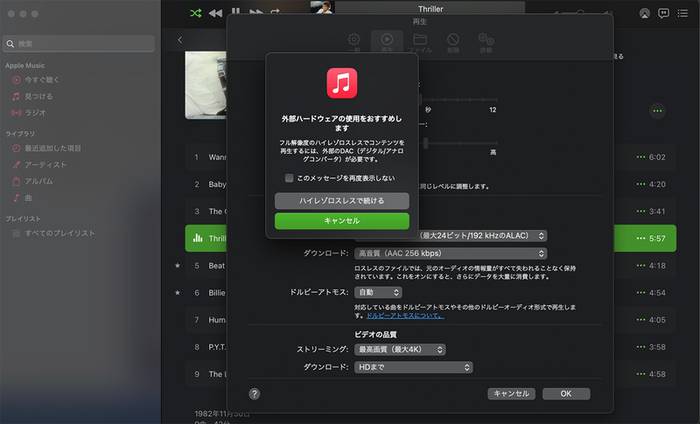This screenshot has width=700, height=424.
Task: Open video streaming 最高画質 dropdown
Action: (400, 349)
